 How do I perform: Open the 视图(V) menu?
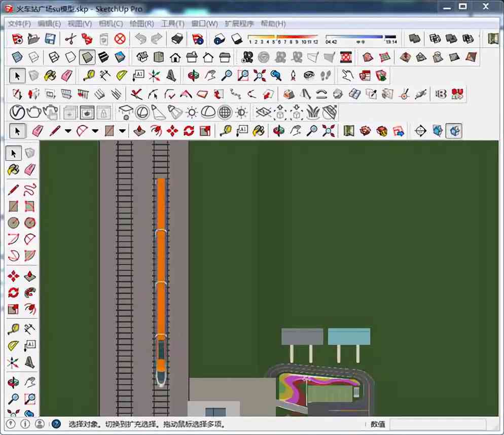point(80,24)
